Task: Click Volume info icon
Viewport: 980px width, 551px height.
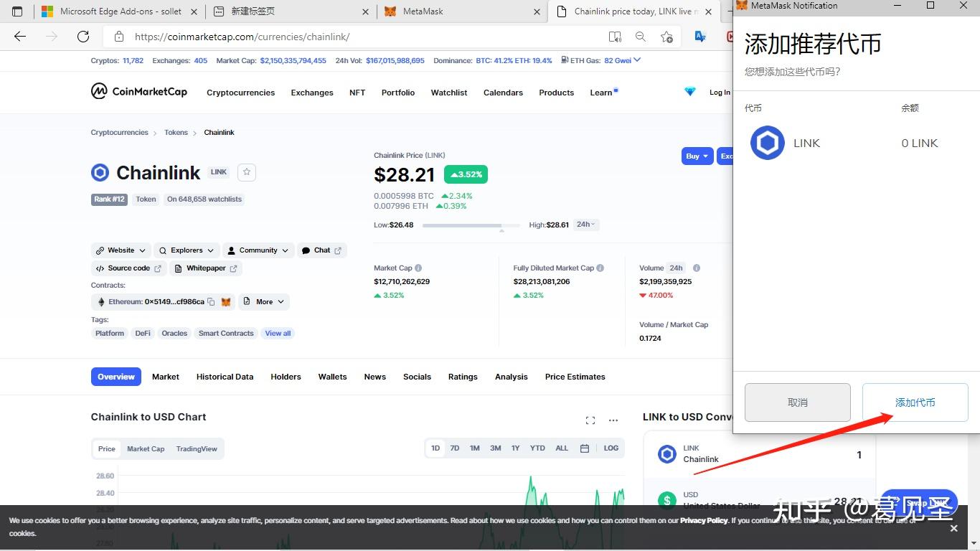Action: click(x=697, y=268)
